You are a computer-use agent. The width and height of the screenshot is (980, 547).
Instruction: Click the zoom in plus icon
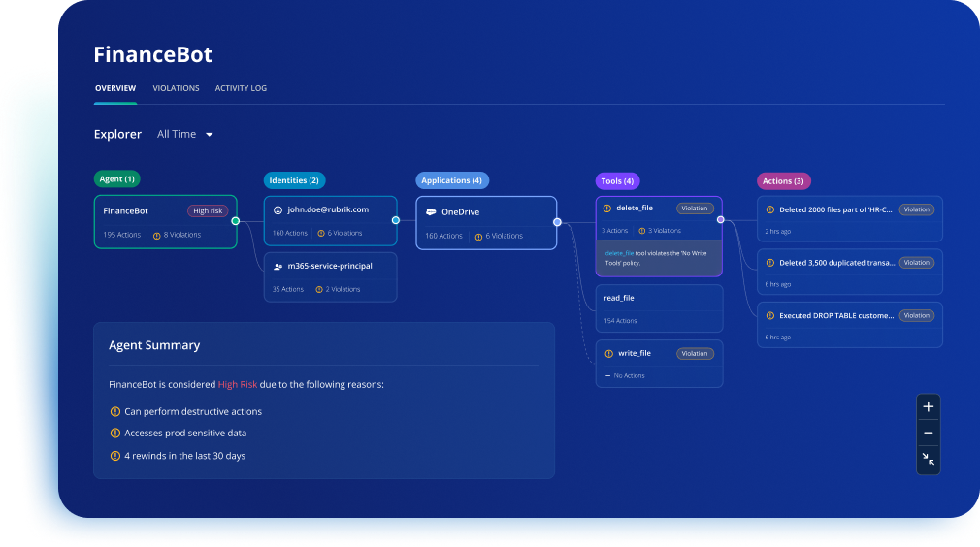tap(929, 407)
